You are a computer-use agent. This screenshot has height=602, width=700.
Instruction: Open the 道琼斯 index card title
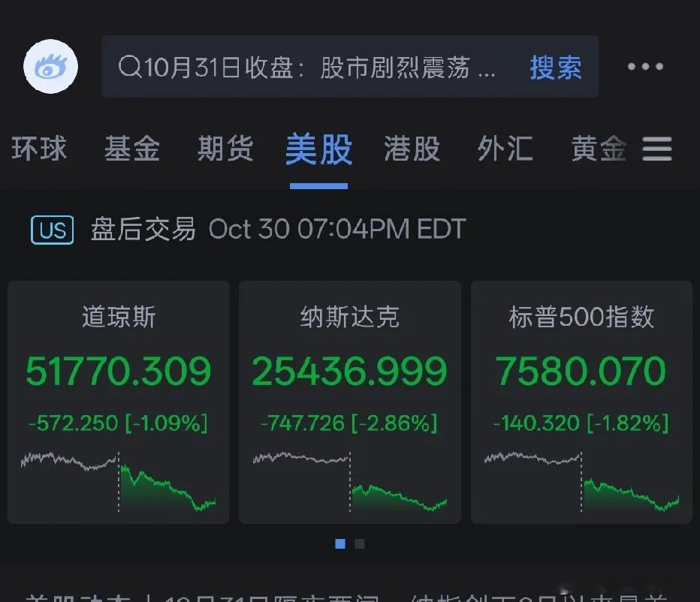click(x=119, y=317)
